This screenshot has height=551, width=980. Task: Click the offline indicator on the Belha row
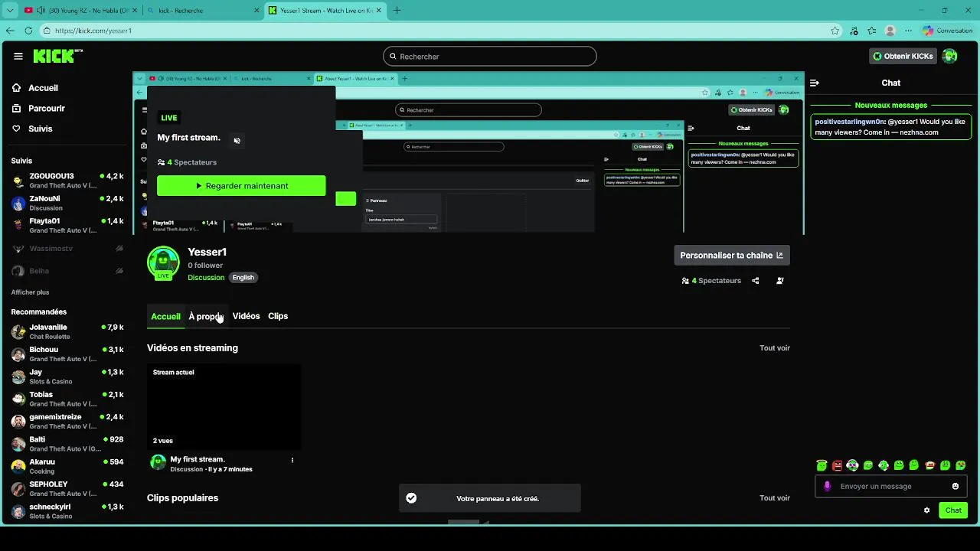click(119, 271)
